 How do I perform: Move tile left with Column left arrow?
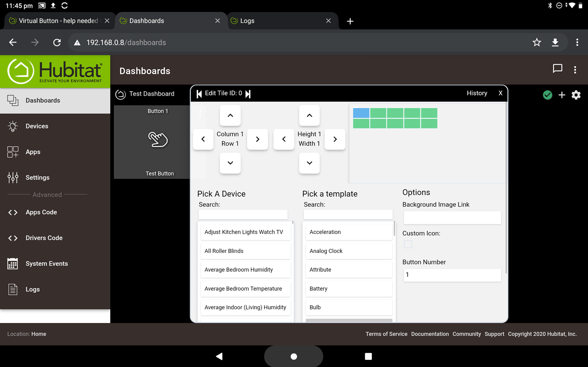point(203,139)
